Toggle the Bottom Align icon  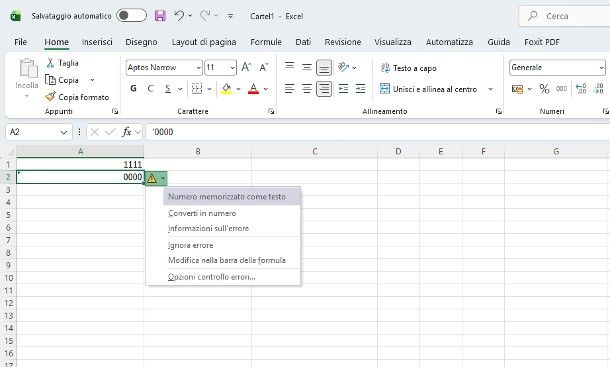tap(324, 68)
